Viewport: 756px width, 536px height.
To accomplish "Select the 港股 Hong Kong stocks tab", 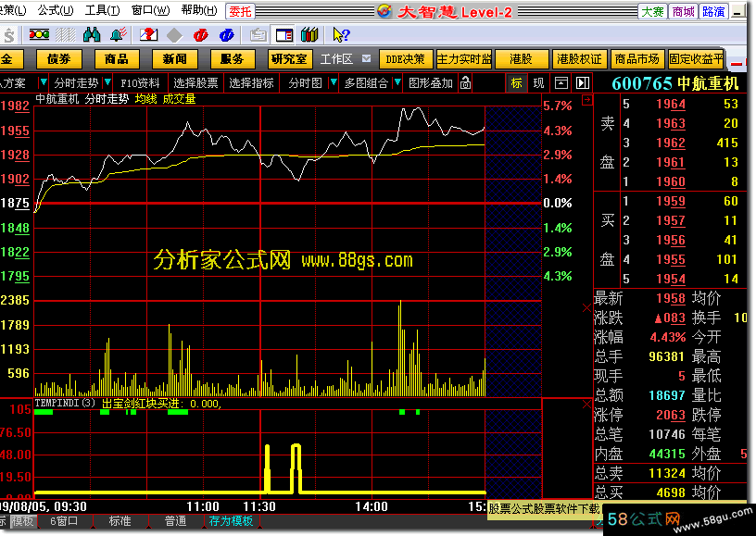I will 522,59.
